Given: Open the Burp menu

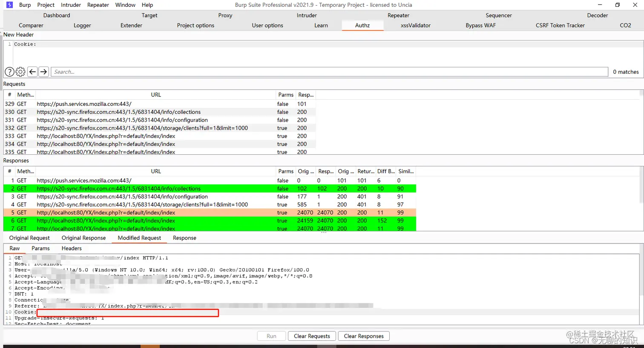Looking at the screenshot, I should tap(25, 5).
